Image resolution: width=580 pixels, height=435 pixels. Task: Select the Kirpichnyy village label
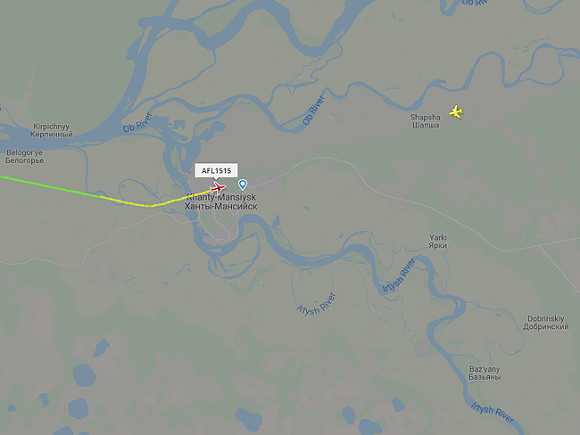(51, 130)
